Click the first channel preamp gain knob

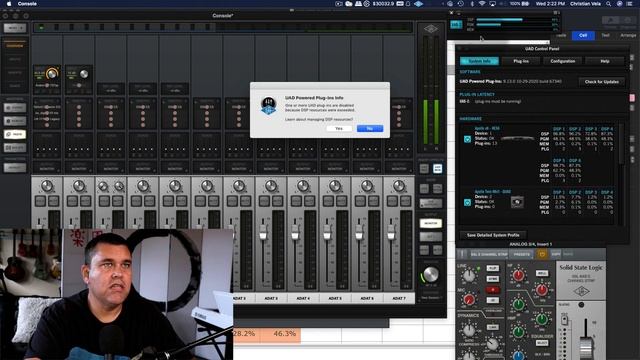(x=52, y=73)
